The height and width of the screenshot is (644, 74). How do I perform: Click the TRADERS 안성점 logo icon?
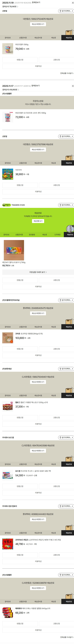pyautogui.click(x=7, y=205)
